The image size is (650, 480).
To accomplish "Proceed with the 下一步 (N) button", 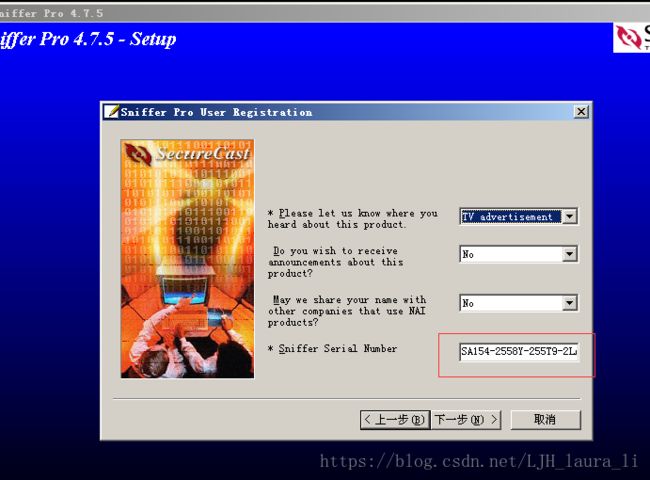I will point(466,419).
